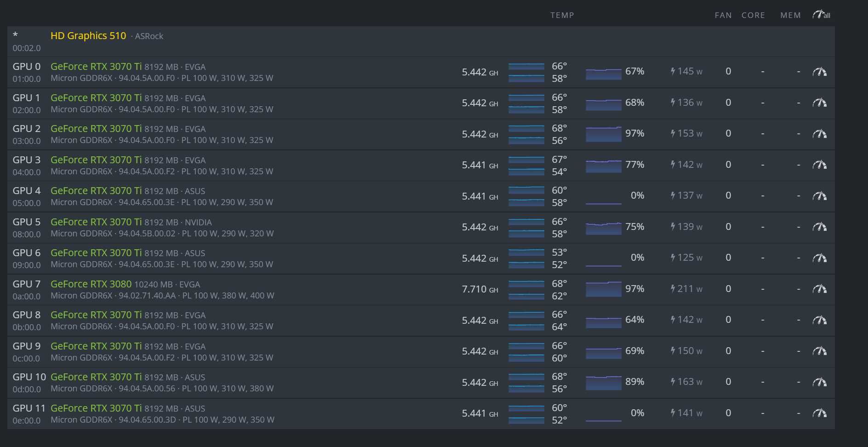Viewport: 868px width, 447px height.
Task: Click the GPU 0 temperature history graph
Action: pyautogui.click(x=526, y=72)
